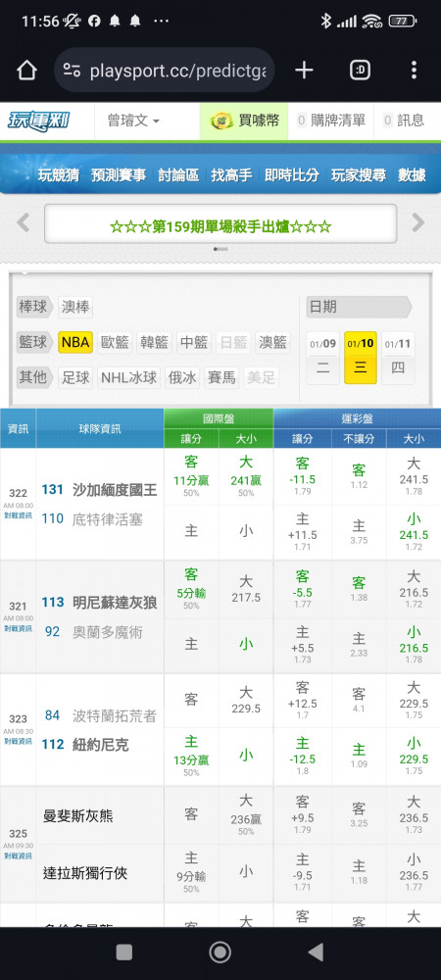Pick 主 -12.5 for Knicks
The image size is (441, 980).
point(302,757)
